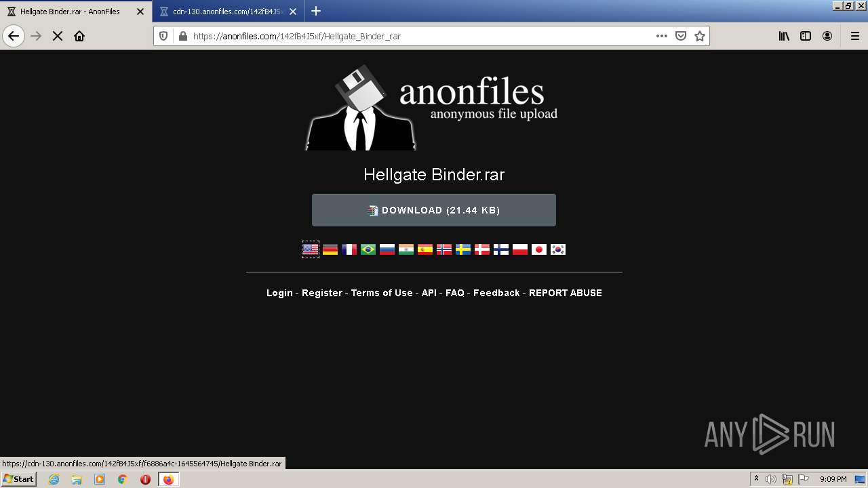
Task: Save page to Pocket icon
Action: click(x=681, y=36)
